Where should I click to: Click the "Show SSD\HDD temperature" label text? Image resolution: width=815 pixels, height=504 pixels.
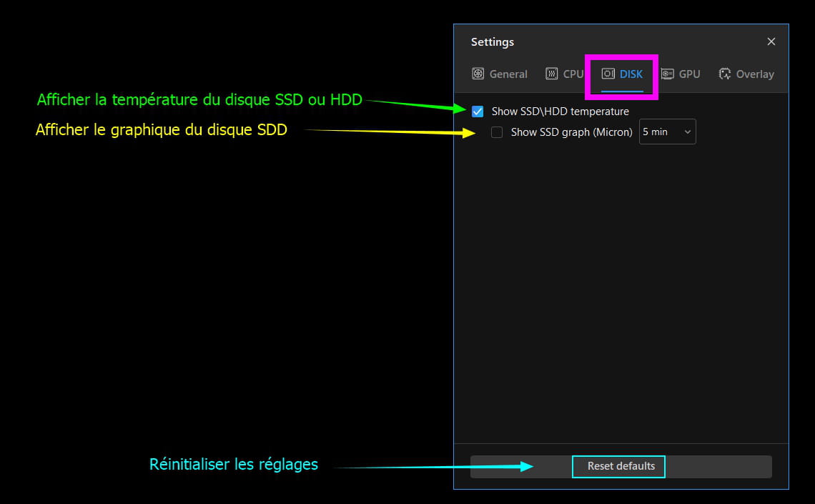[x=560, y=112]
